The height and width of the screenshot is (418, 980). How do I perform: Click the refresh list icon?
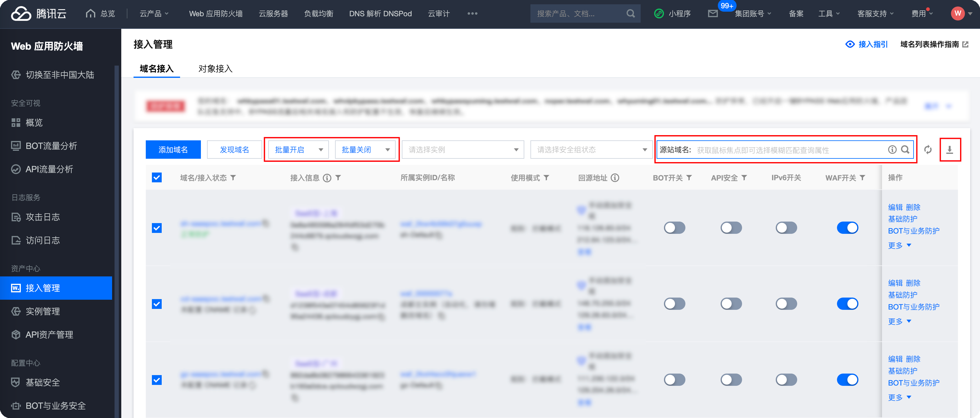click(928, 150)
